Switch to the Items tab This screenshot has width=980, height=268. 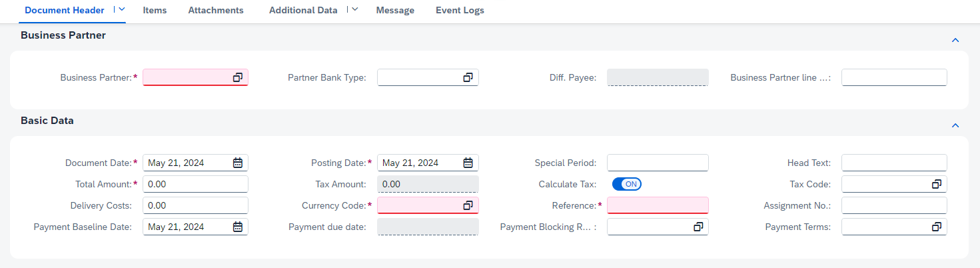tap(155, 11)
